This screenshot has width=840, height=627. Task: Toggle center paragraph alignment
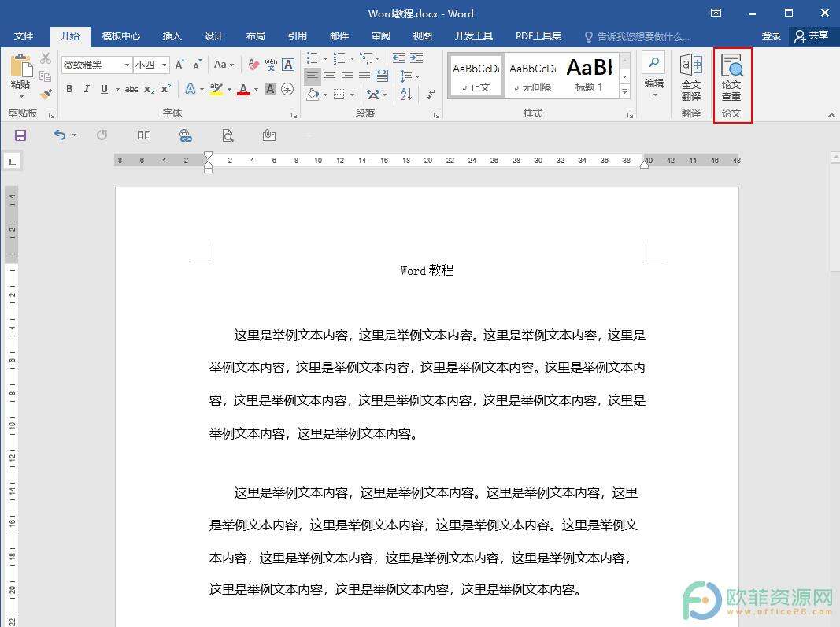pyautogui.click(x=330, y=76)
